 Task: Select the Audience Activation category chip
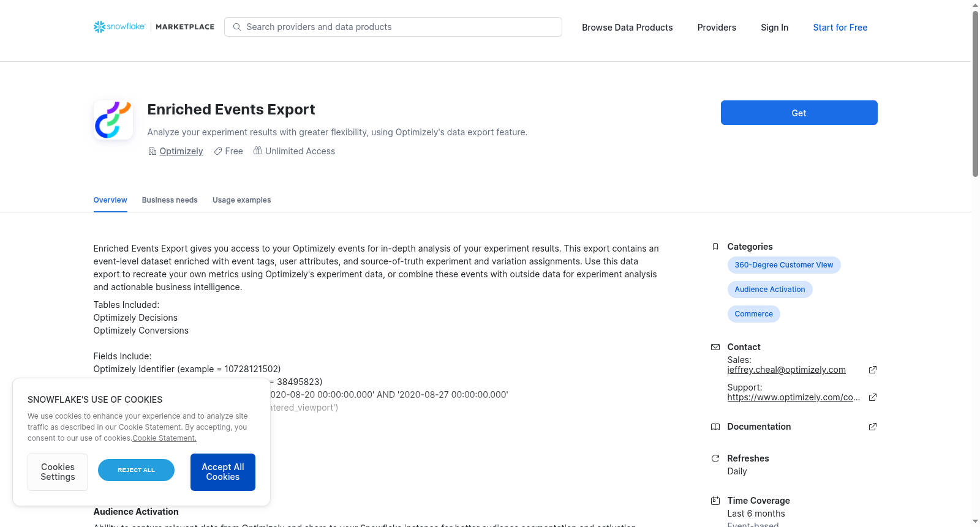click(770, 290)
